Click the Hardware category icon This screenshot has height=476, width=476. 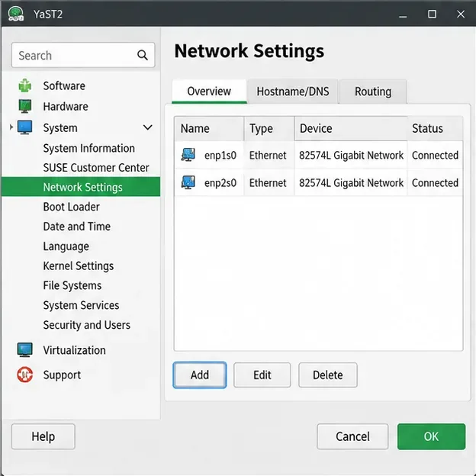(25, 106)
